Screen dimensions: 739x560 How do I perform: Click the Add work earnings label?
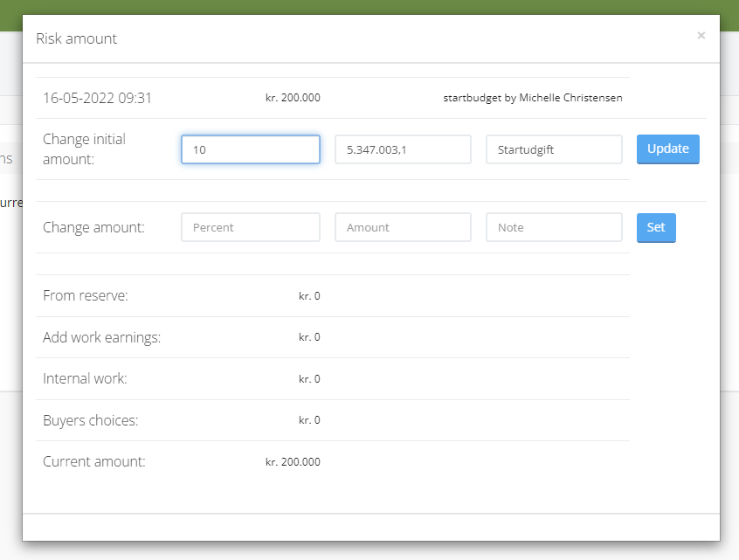[101, 337]
